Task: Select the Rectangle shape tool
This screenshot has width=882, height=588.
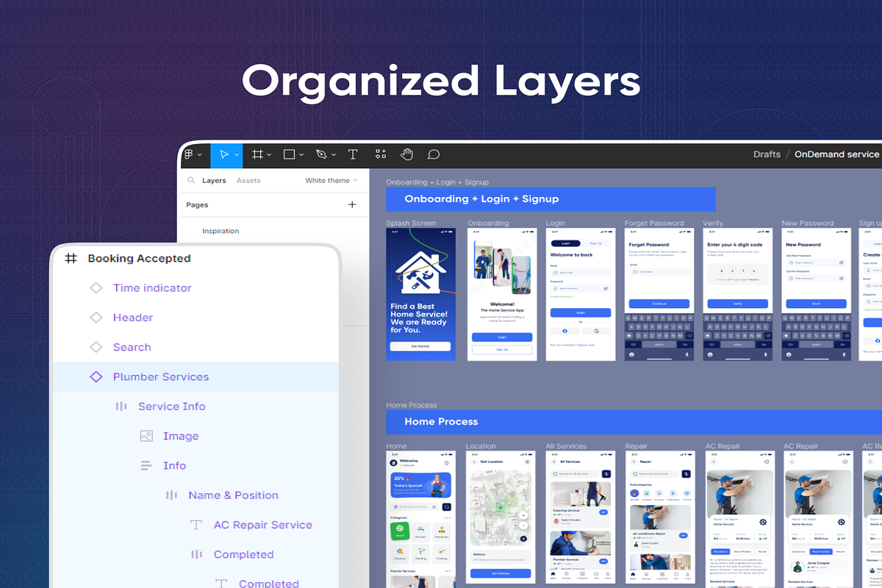Action: pyautogui.click(x=289, y=154)
